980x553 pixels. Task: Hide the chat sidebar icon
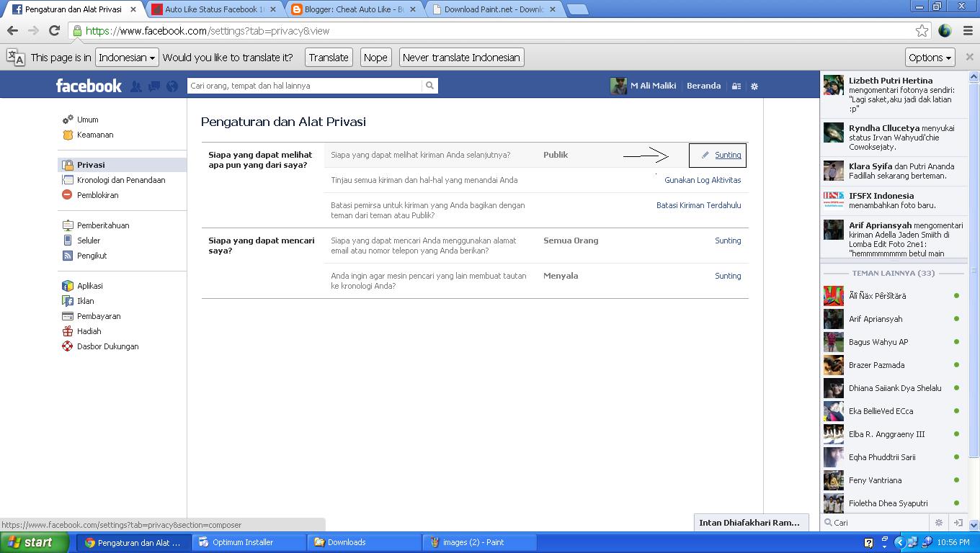click(958, 523)
